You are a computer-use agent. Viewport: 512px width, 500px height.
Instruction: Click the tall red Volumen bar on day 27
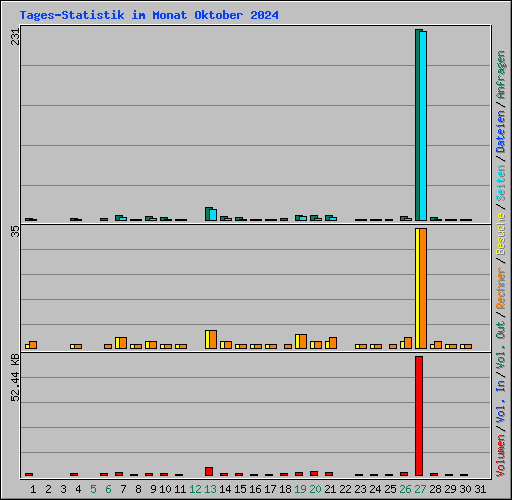(x=419, y=416)
